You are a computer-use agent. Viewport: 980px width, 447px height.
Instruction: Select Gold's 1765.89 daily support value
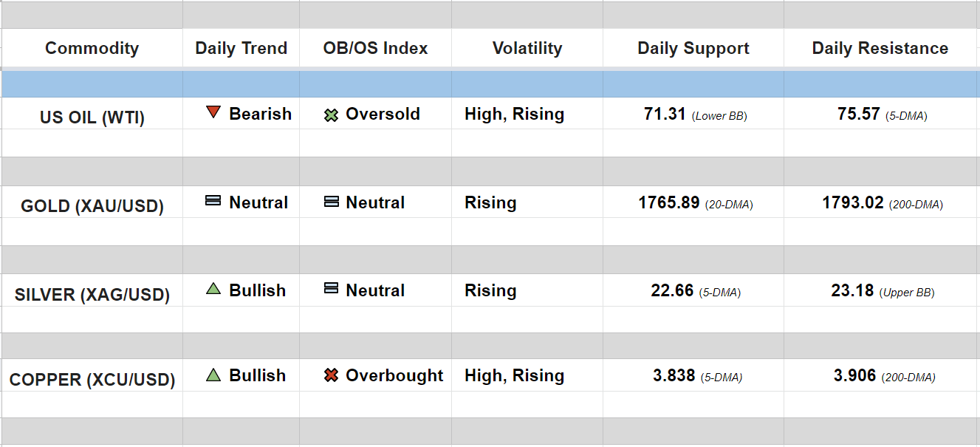[669, 203]
